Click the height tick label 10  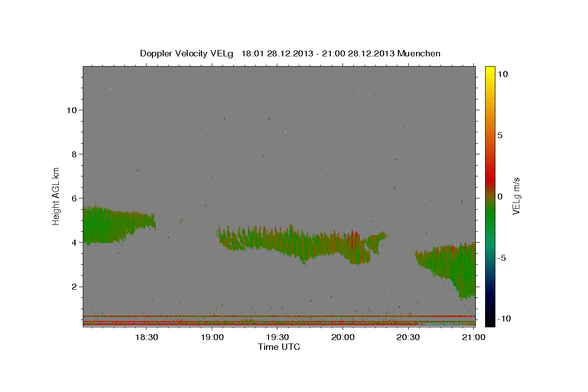(x=72, y=110)
